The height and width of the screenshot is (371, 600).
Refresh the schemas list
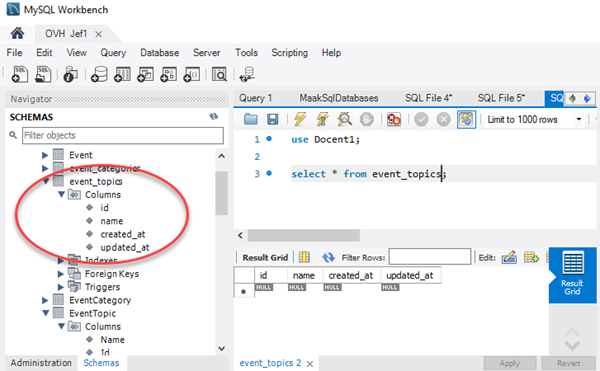coord(214,117)
